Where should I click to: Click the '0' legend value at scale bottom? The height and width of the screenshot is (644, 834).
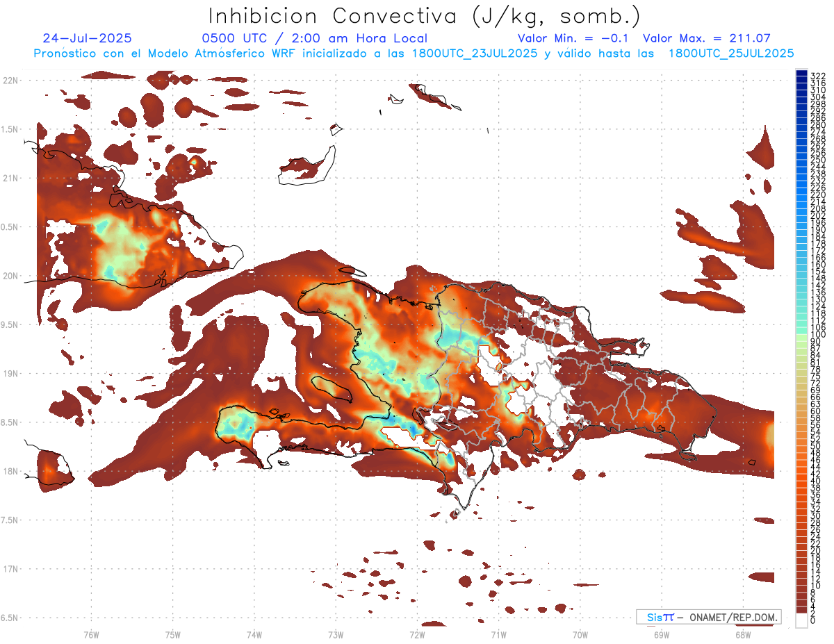tap(813, 621)
